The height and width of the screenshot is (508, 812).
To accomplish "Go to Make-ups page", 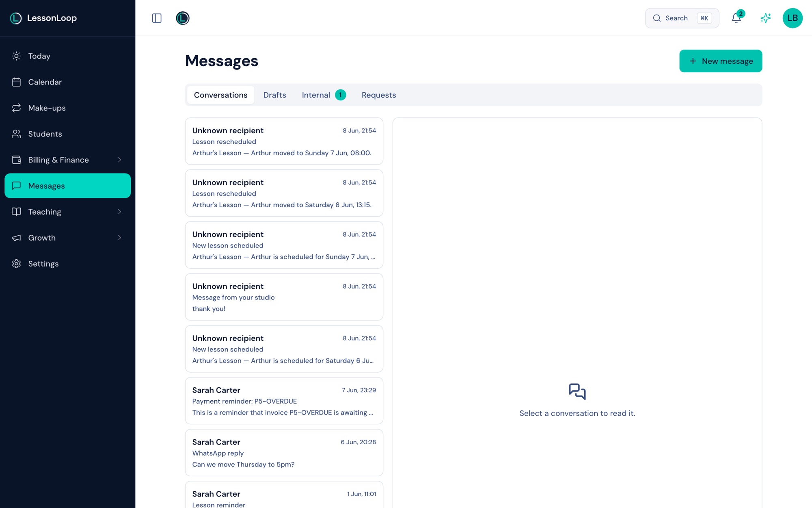I will (67, 108).
